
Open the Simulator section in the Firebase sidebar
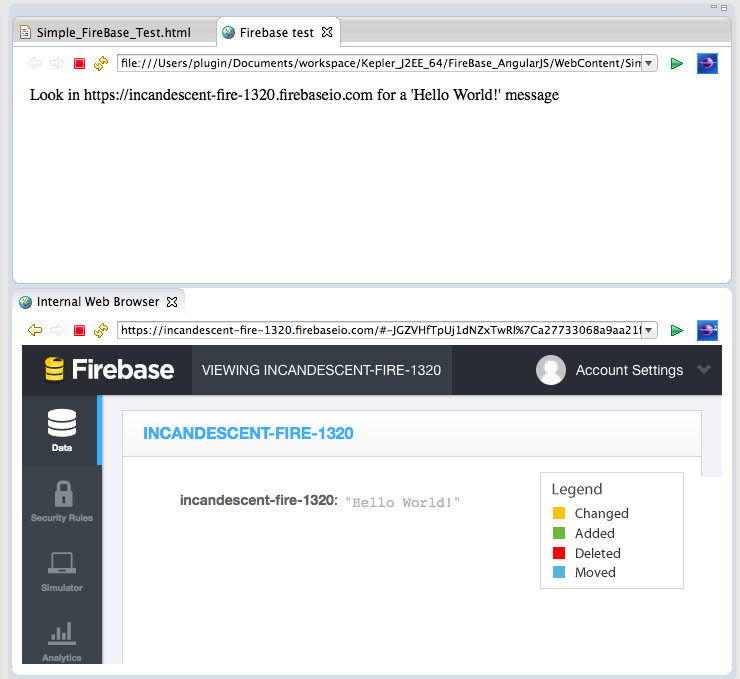62,571
